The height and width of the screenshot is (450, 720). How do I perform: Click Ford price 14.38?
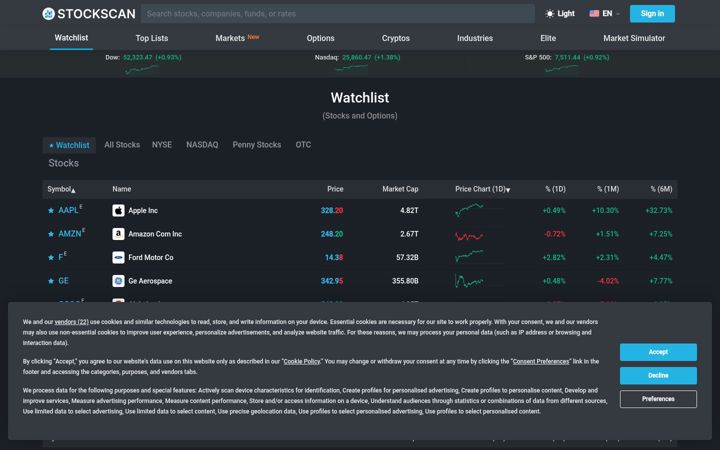pyautogui.click(x=334, y=257)
